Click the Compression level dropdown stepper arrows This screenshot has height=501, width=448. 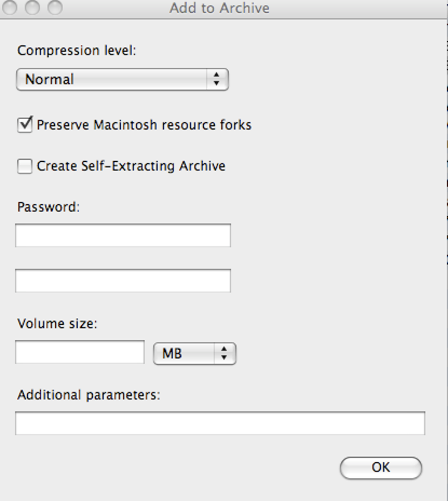(217, 80)
